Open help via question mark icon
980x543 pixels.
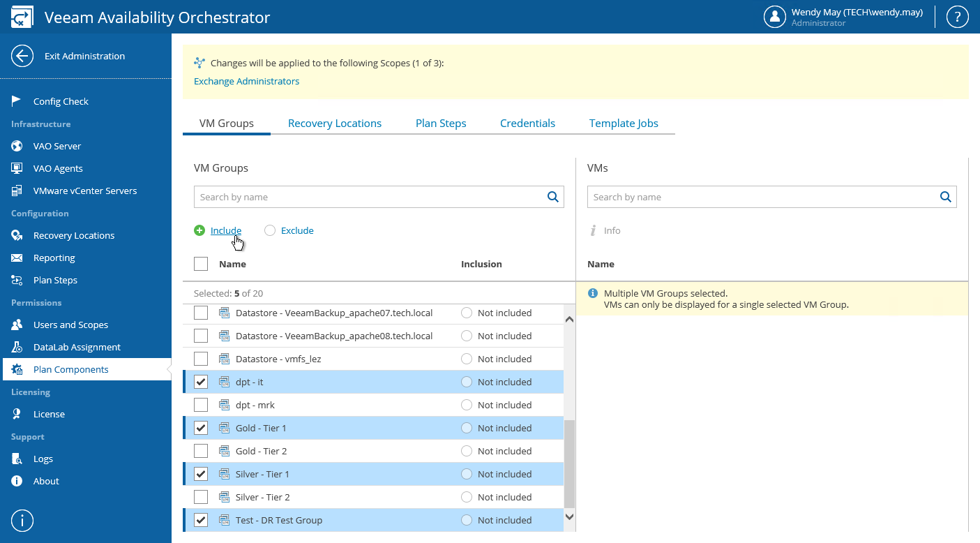[x=957, y=17]
